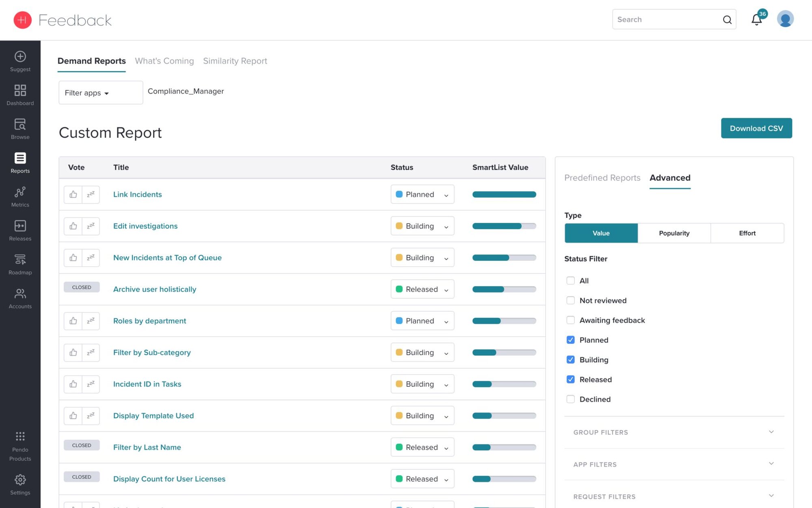Switch report type to Popularity

click(x=674, y=233)
